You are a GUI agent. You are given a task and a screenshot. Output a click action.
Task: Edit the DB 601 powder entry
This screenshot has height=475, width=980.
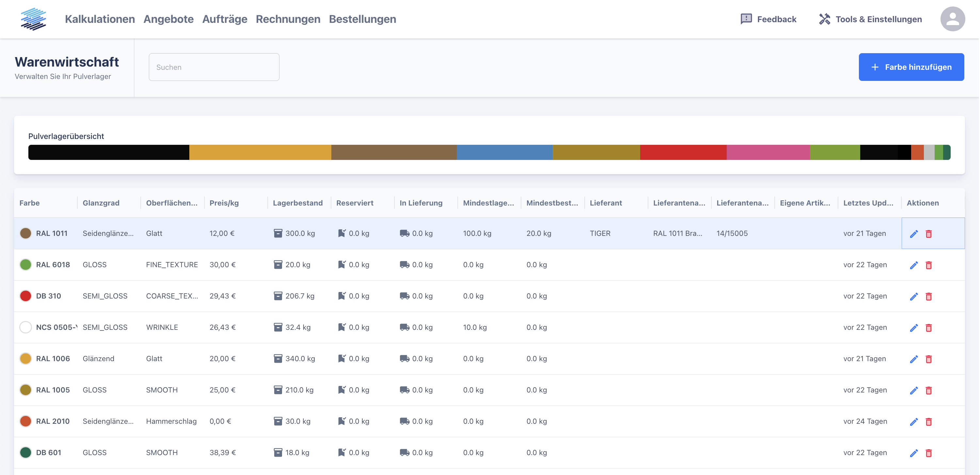point(914,453)
